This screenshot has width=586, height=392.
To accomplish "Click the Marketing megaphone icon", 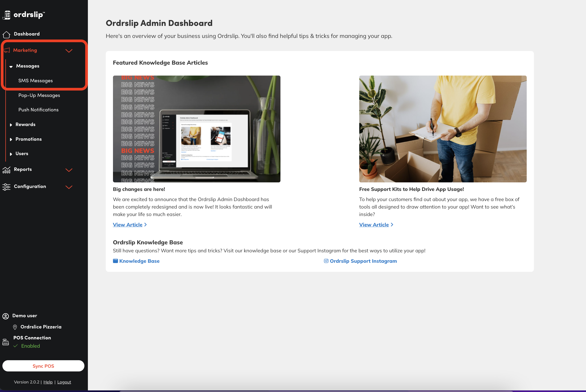I will (6, 50).
